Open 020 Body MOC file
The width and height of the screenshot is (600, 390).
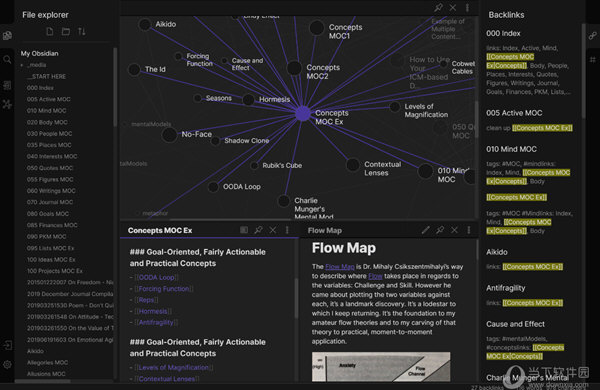pos(47,122)
